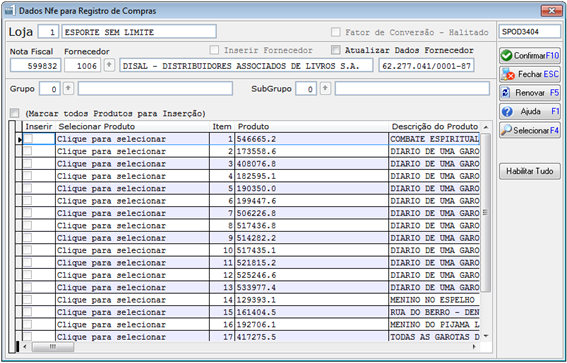Click the Item column header
567x363 pixels.
point(222,127)
